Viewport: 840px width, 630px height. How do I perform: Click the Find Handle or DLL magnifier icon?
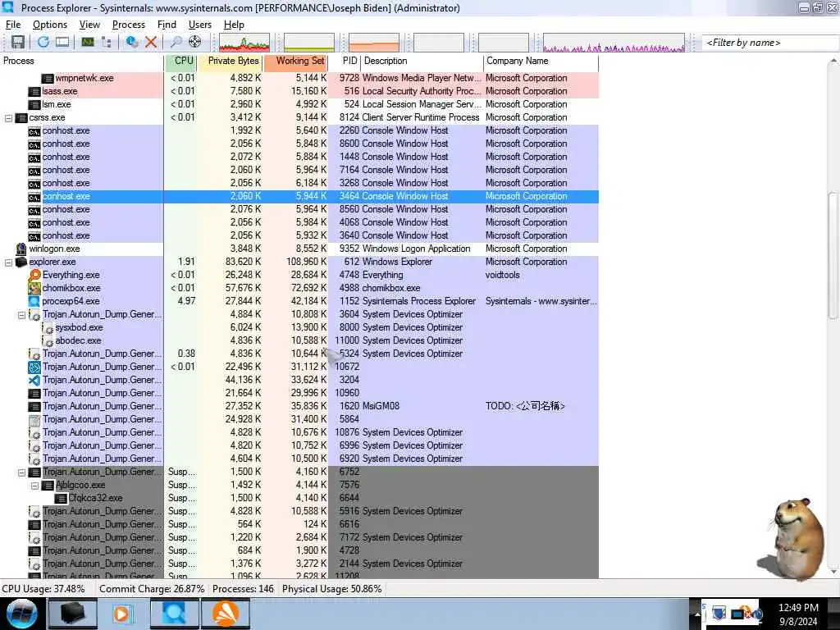point(176,42)
